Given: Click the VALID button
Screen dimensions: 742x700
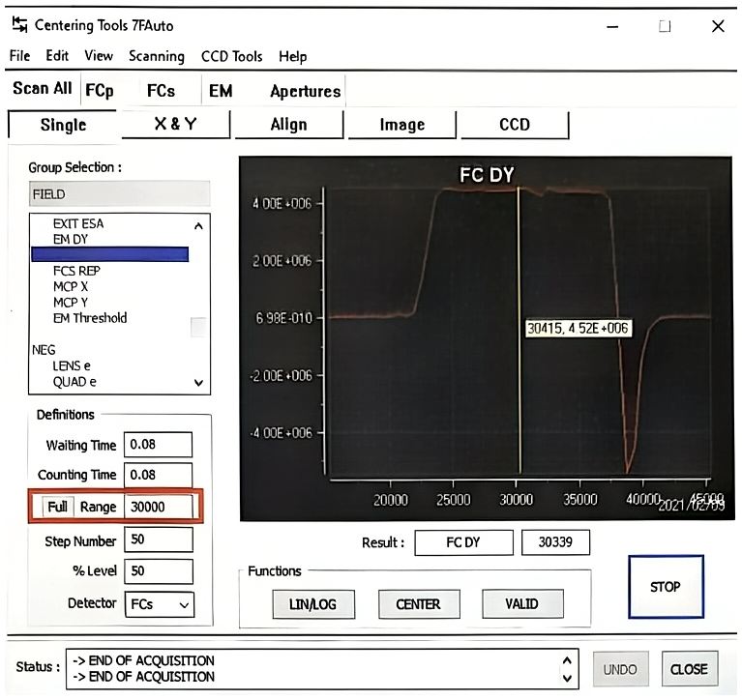Looking at the screenshot, I should (x=522, y=604).
